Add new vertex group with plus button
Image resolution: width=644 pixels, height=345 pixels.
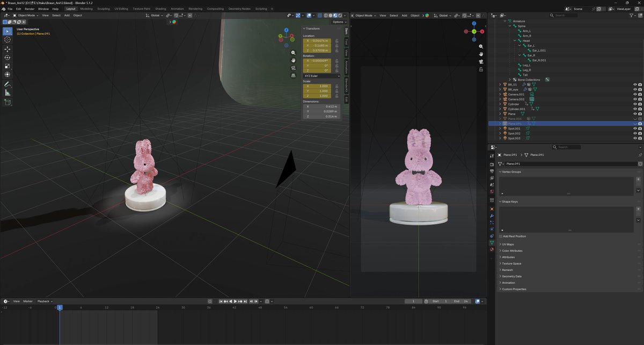click(638, 179)
